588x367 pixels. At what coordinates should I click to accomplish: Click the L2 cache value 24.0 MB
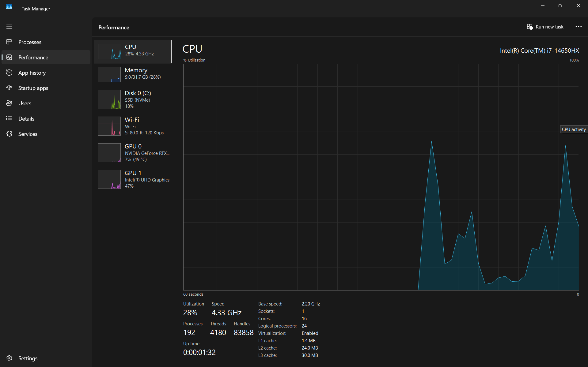click(310, 348)
